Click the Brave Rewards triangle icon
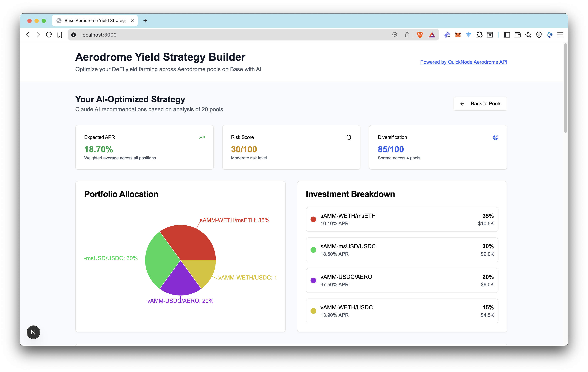Image resolution: width=588 pixels, height=372 pixels. 432,35
